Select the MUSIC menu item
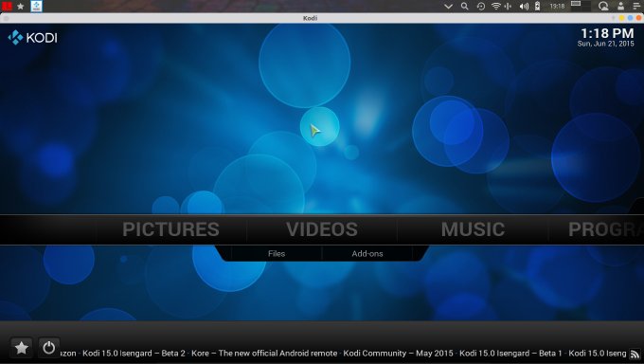The image size is (644, 364). coord(473,229)
